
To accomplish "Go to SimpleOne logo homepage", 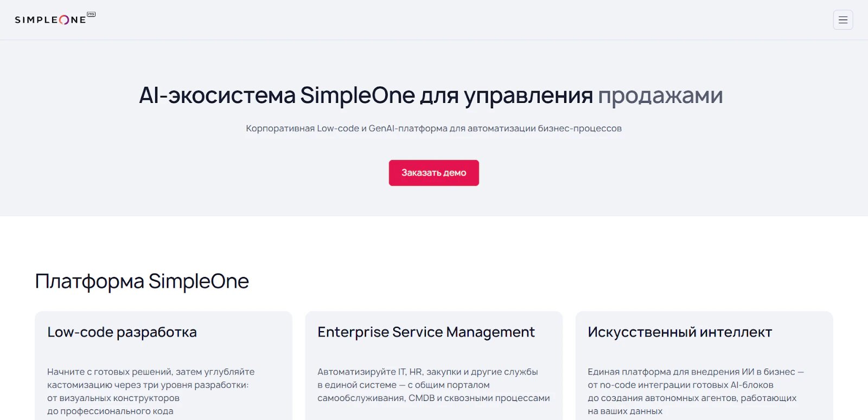I will tap(55, 19).
